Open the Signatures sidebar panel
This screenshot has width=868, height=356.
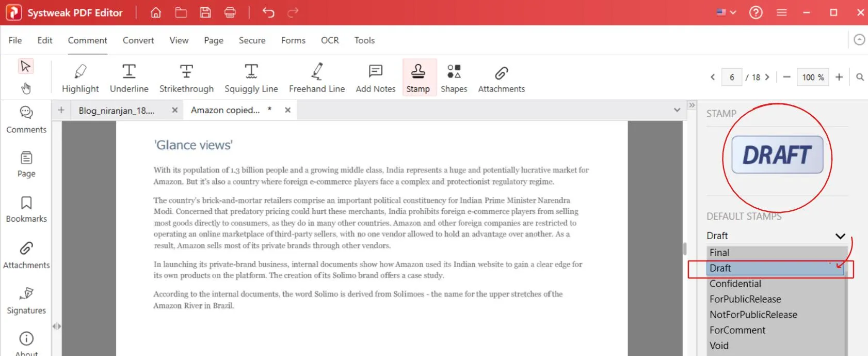[26, 301]
